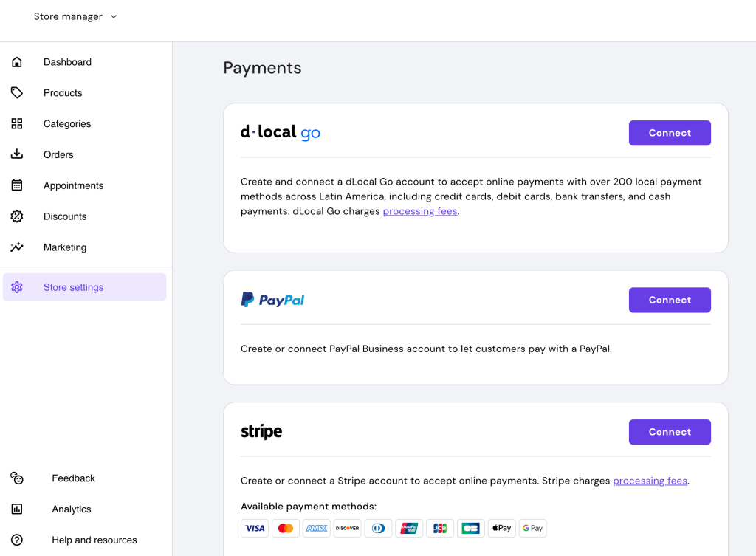Connect a PayPal Business account
The height and width of the screenshot is (556, 756).
coord(669,300)
